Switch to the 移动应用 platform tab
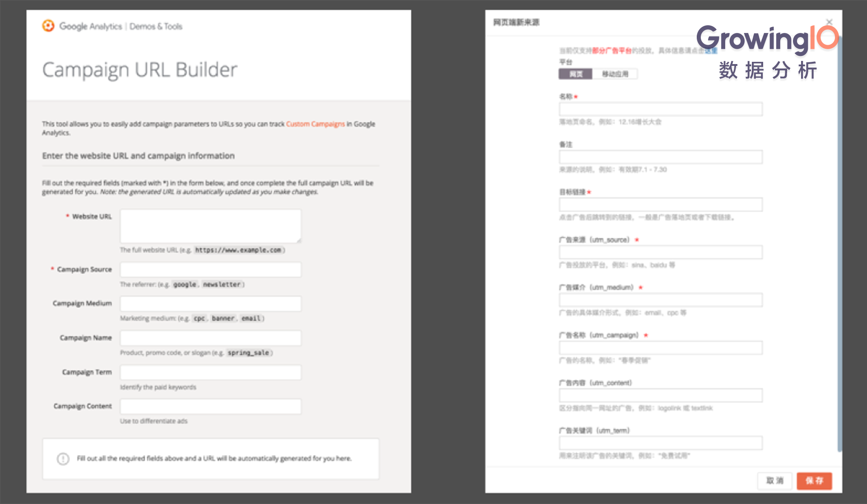 click(x=615, y=74)
